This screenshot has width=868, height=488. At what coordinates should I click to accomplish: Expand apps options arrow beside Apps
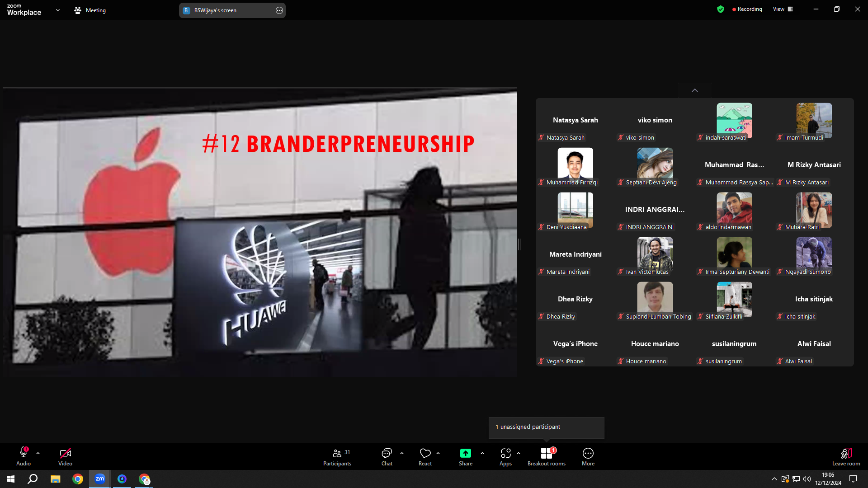pos(519,453)
